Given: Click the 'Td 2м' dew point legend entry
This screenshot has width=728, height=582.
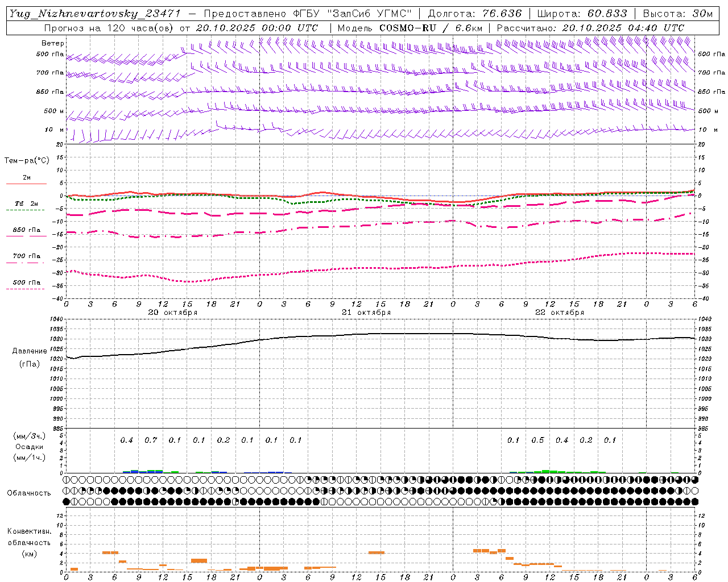Looking at the screenshot, I should point(27,203).
